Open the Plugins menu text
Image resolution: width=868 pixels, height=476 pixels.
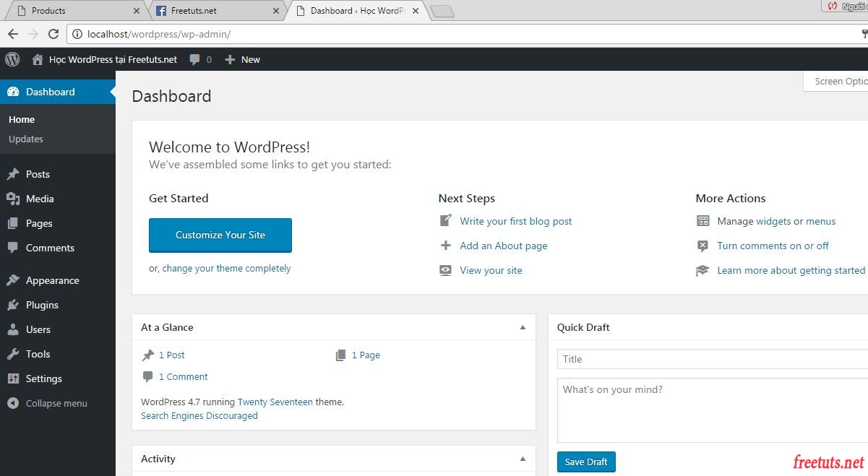click(42, 305)
